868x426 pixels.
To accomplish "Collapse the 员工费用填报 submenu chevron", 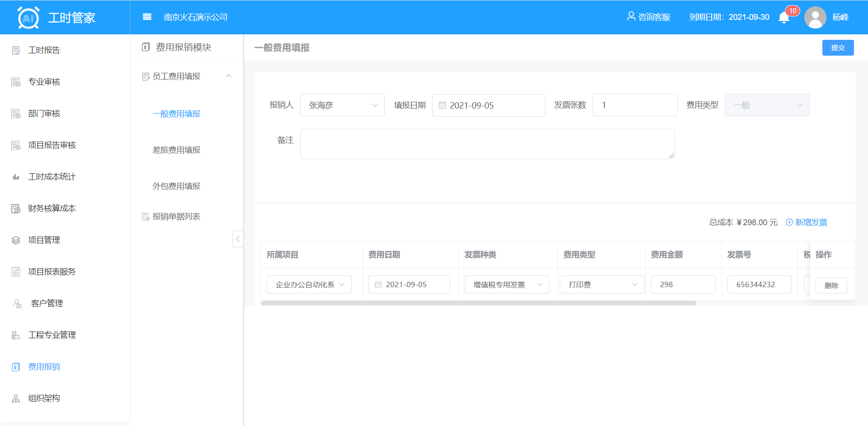I will tap(229, 76).
